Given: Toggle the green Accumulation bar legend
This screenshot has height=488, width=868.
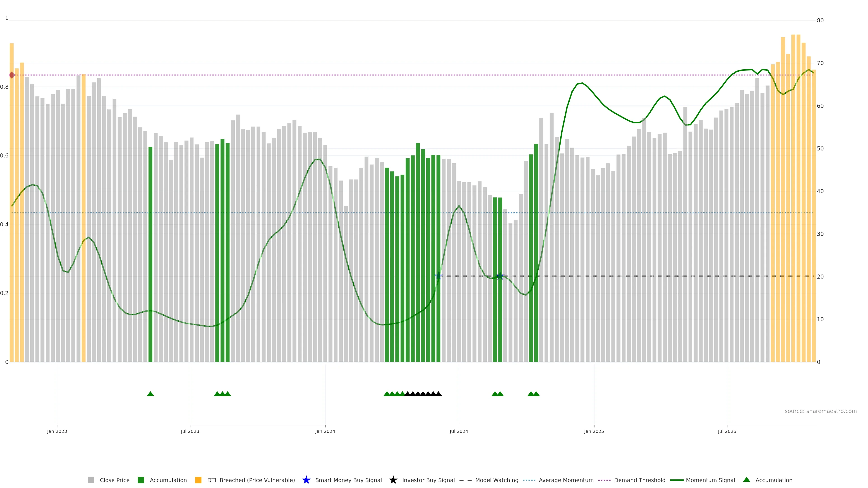Looking at the screenshot, I should point(141,480).
